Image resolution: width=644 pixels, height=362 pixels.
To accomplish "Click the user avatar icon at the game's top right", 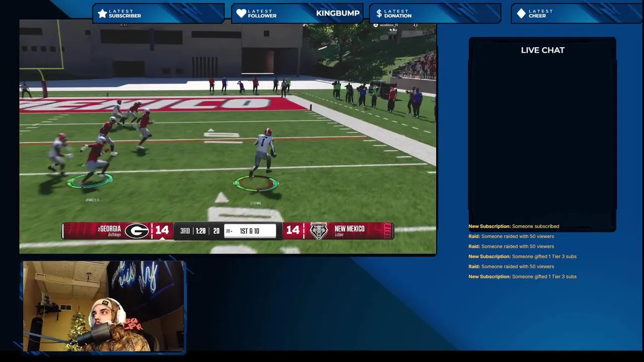I will (x=376, y=25).
